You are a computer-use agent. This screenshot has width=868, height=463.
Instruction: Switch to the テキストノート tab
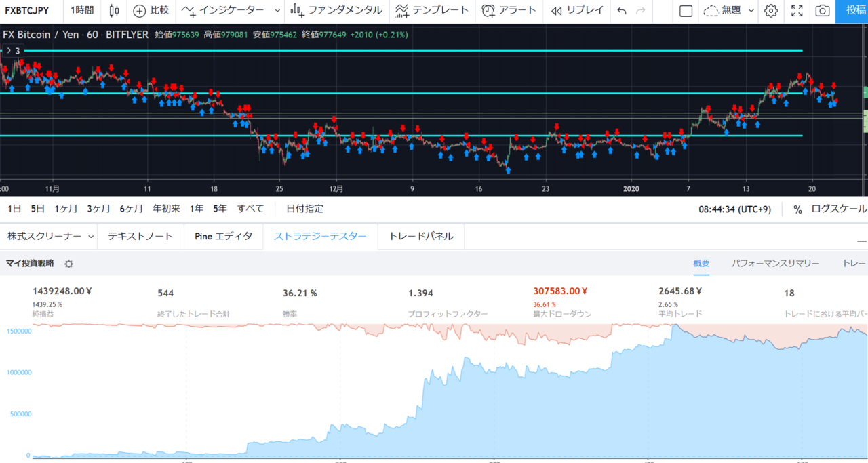140,237
